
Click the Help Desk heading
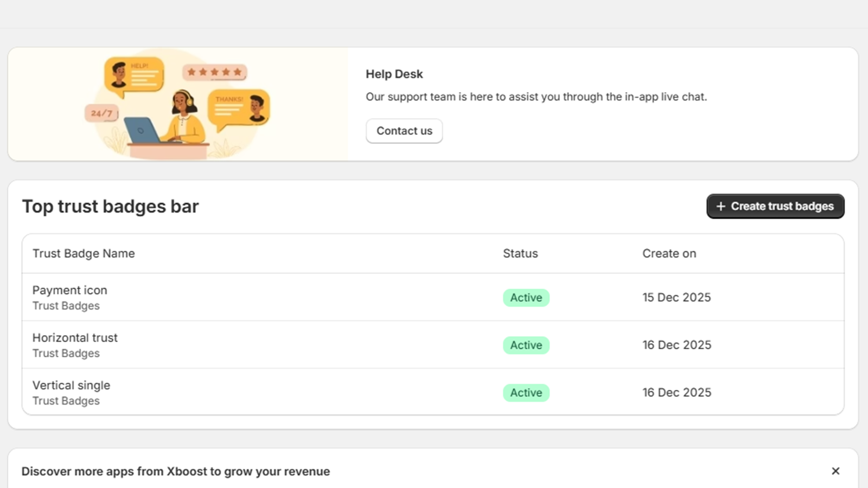394,74
